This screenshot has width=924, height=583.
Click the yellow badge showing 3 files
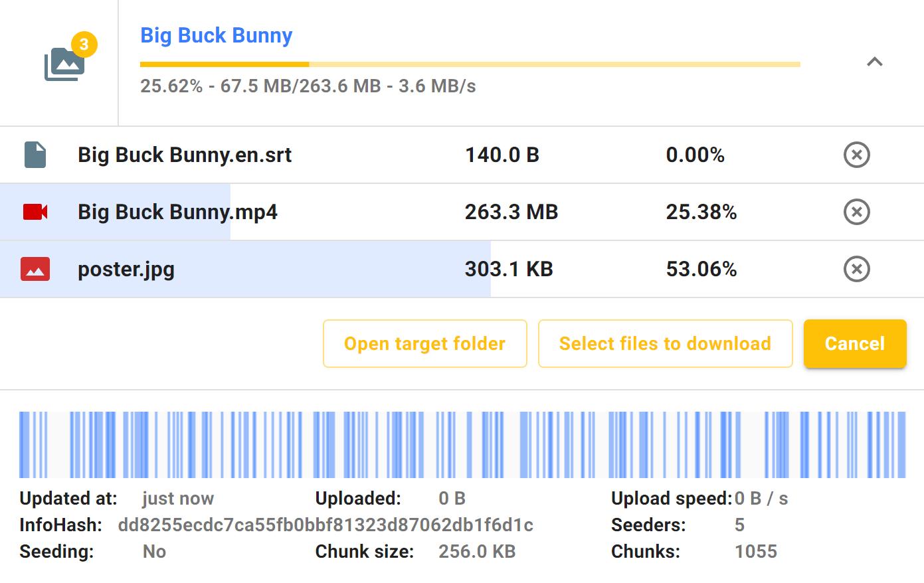click(84, 44)
